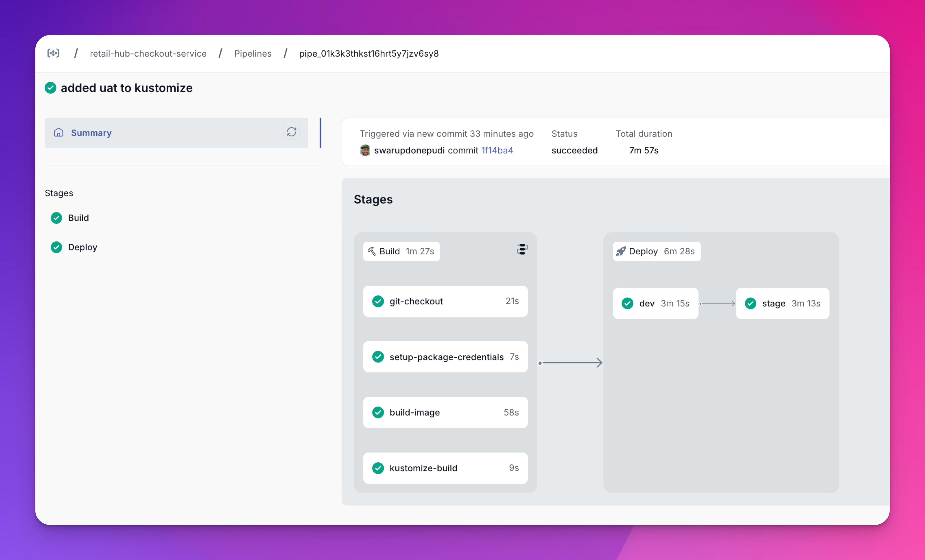Click Deploy stage green check icon in sidebar
Image resolution: width=925 pixels, height=560 pixels.
[x=56, y=247]
